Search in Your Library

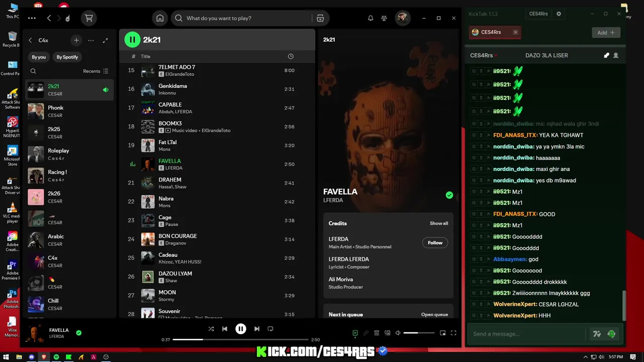[x=33, y=71]
